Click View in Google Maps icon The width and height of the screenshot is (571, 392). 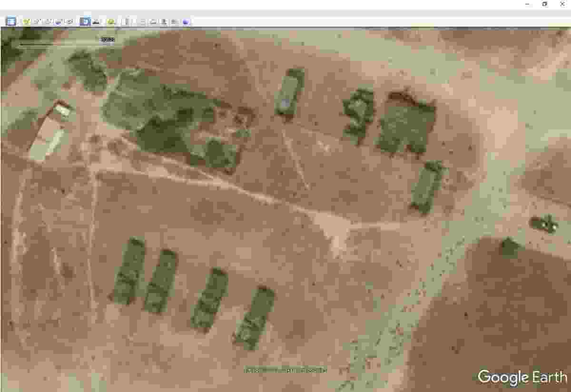click(175, 21)
